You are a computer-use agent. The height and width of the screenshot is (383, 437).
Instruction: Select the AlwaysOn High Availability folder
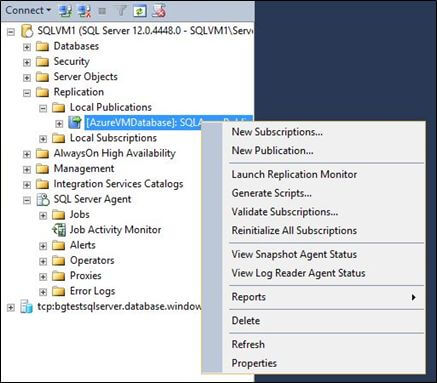114,153
